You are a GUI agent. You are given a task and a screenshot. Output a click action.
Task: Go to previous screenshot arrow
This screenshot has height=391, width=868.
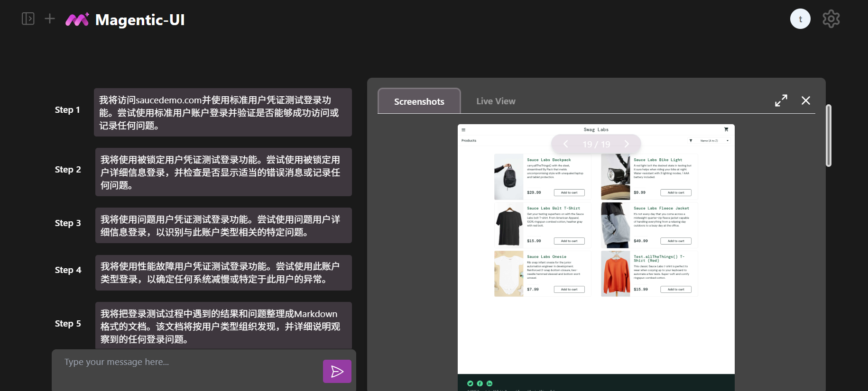pyautogui.click(x=565, y=144)
